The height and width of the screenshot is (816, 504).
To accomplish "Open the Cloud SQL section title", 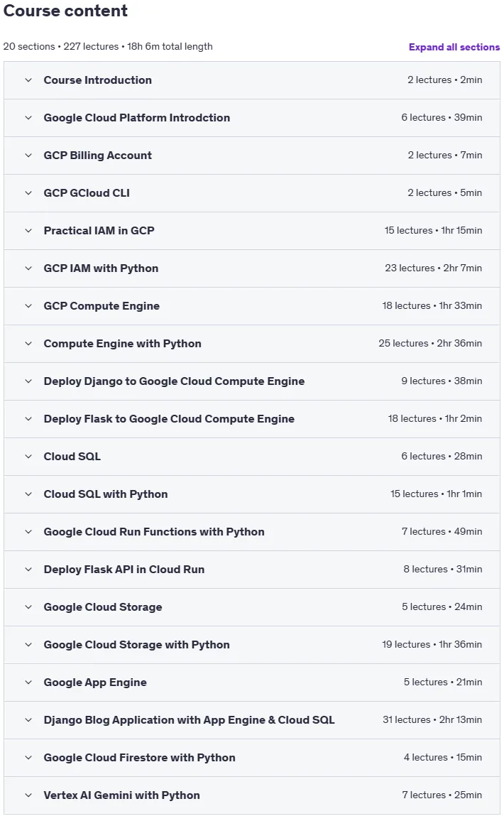I will point(72,457).
